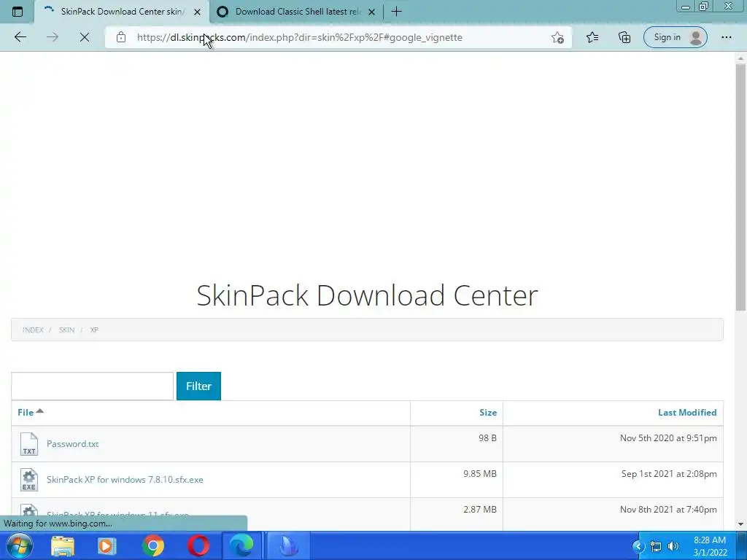Sort by the Last Modified column header
Viewport: 747px width, 560px height.
click(x=687, y=413)
